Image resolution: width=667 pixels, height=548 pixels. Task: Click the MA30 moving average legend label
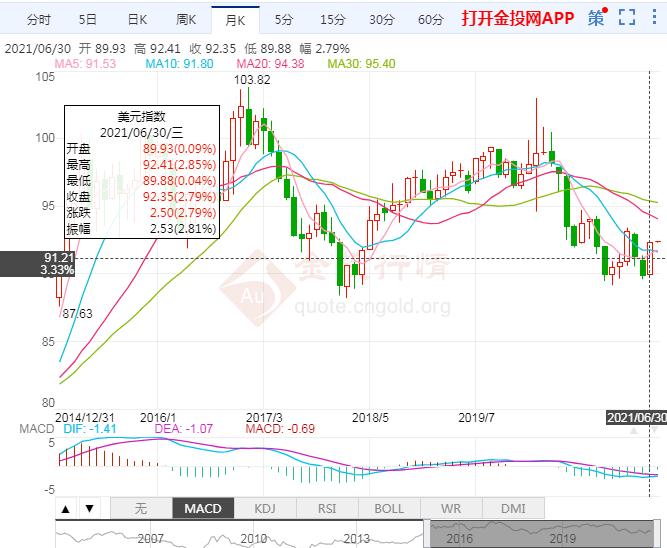click(x=364, y=64)
